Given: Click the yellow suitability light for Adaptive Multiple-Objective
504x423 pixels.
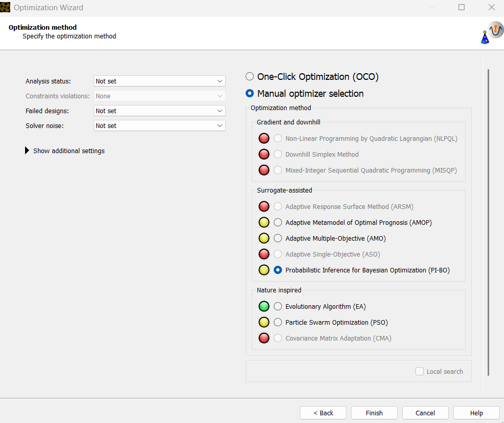Looking at the screenshot, I should click(x=264, y=238).
